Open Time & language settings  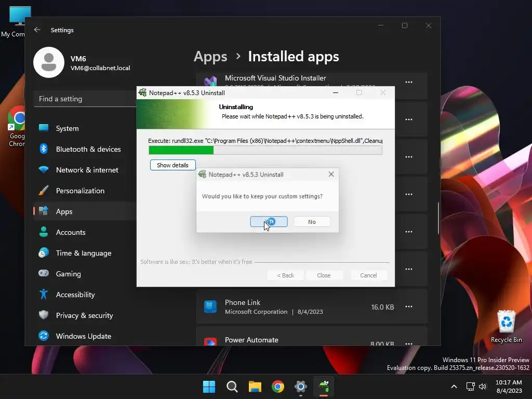(85, 253)
